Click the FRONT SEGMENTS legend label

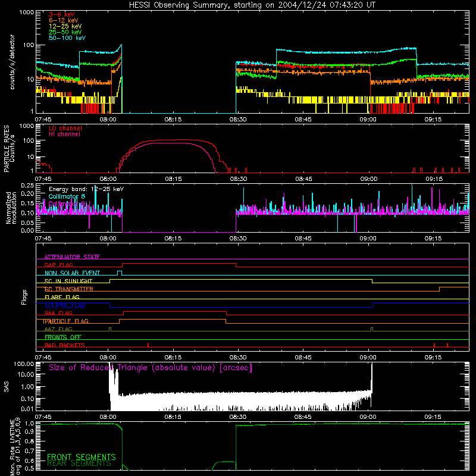(x=82, y=457)
